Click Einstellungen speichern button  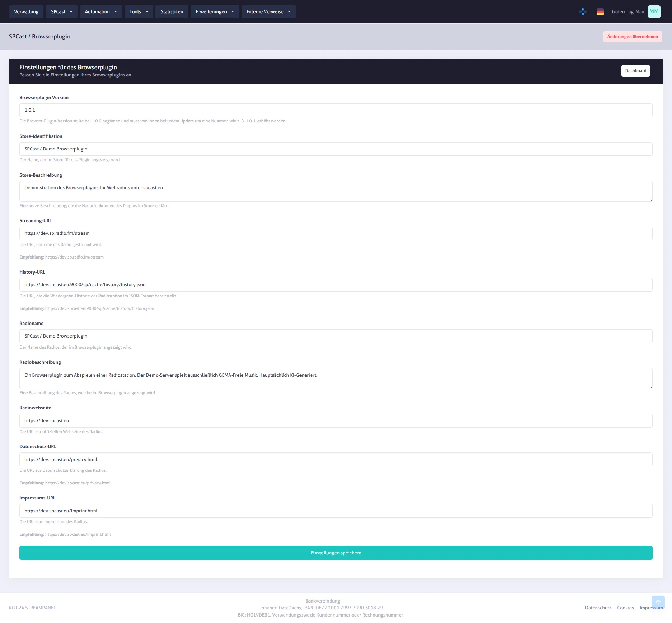pos(336,553)
